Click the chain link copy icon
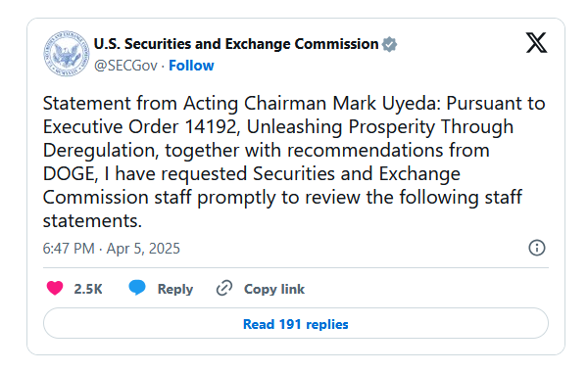Screen dimensions: 588x372 (224, 288)
